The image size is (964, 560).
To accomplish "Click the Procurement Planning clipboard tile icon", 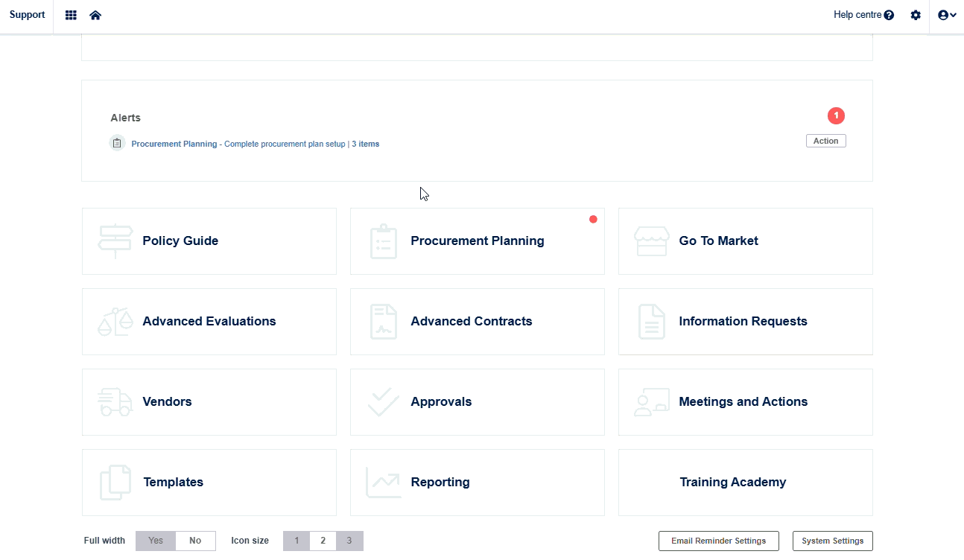I will click(384, 241).
